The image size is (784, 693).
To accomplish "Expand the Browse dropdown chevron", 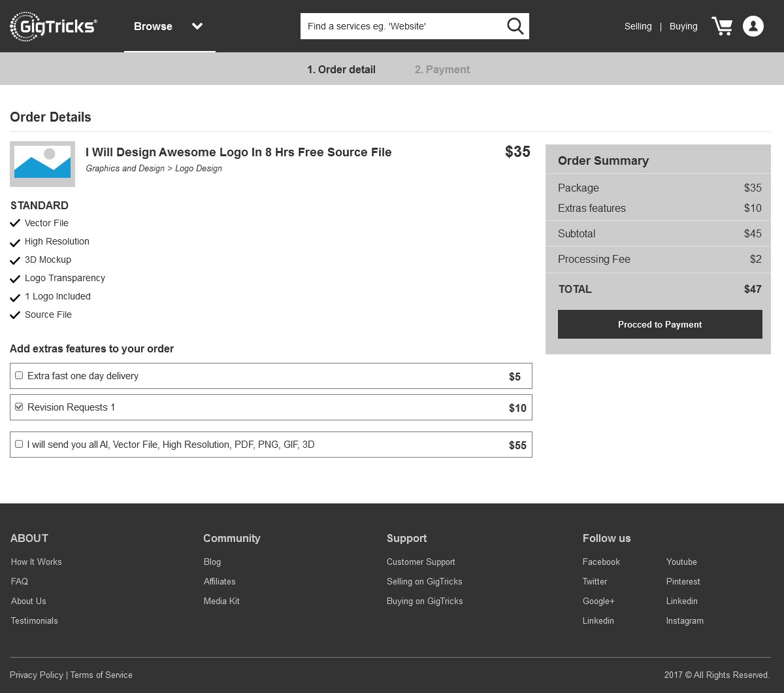I will [197, 26].
